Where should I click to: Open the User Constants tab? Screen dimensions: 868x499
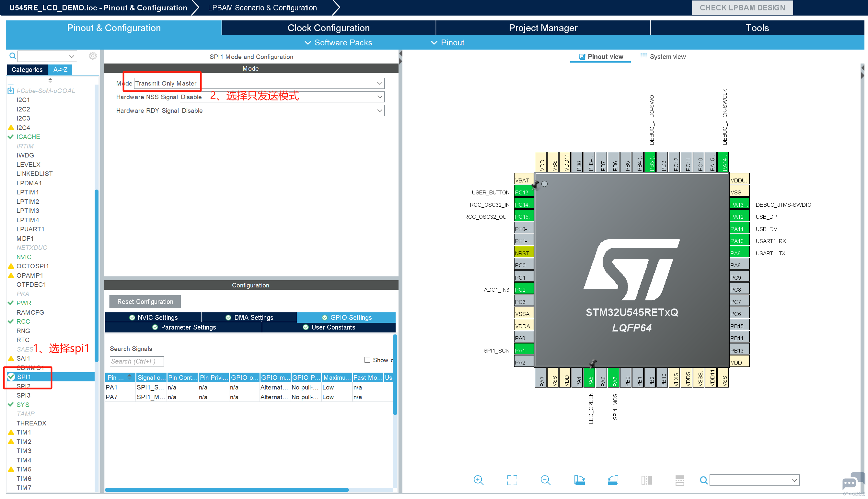pyautogui.click(x=329, y=327)
